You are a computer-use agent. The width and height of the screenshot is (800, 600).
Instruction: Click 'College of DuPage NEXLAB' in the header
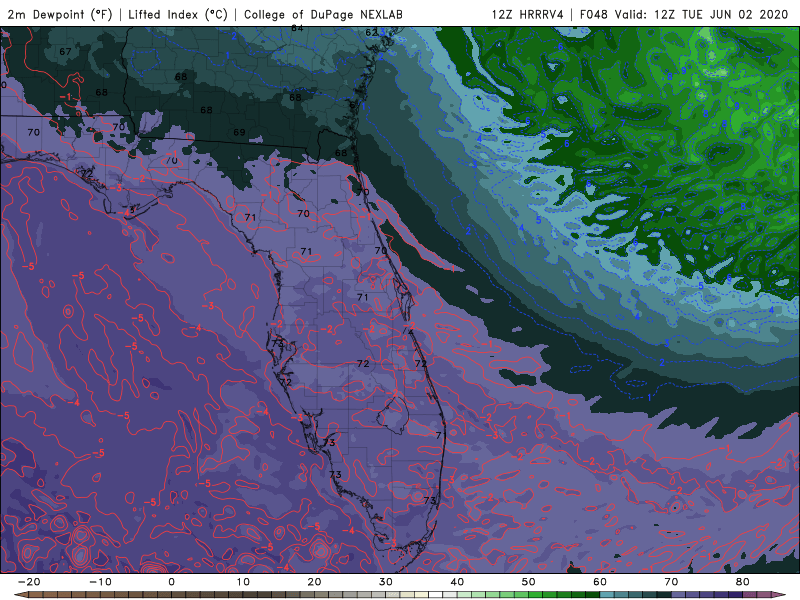coord(323,14)
